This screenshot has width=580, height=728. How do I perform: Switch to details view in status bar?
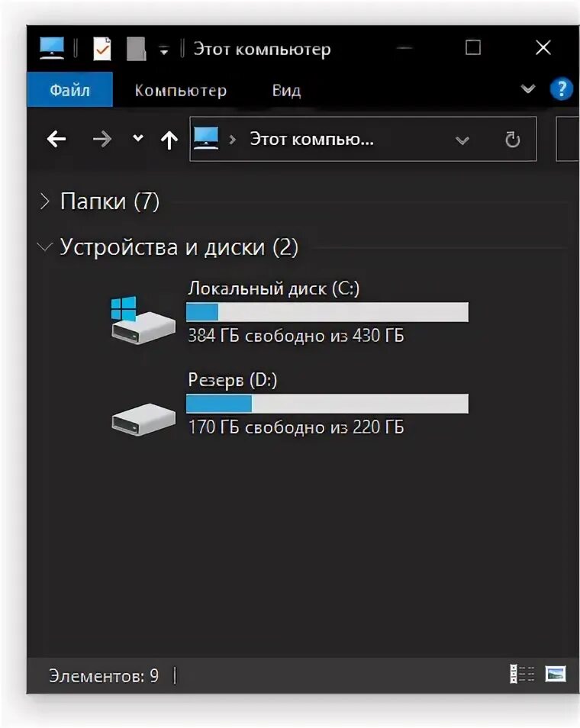522,674
